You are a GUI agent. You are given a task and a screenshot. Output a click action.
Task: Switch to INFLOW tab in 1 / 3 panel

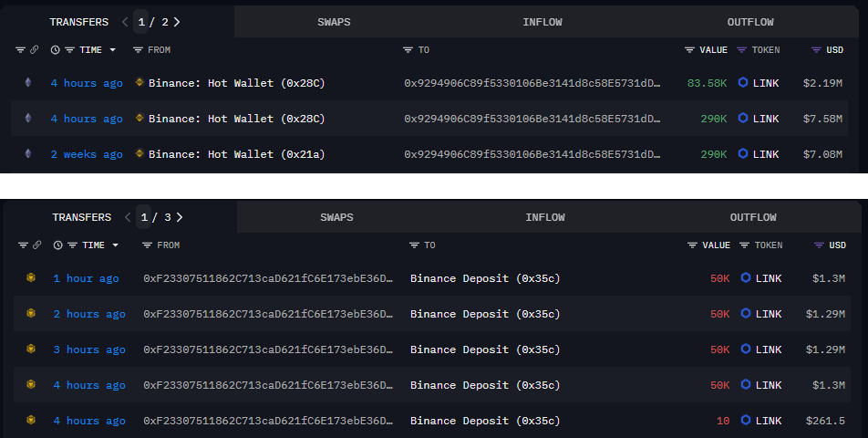coord(545,217)
